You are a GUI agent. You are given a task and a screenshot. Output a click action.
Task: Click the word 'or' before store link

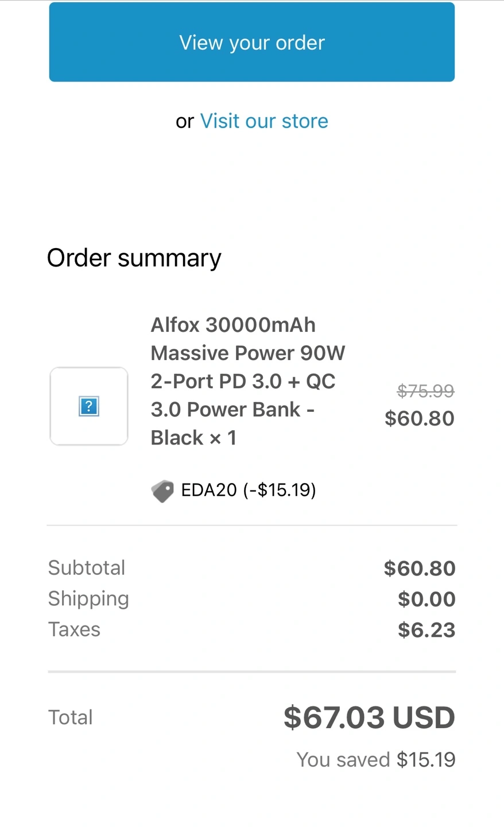185,122
